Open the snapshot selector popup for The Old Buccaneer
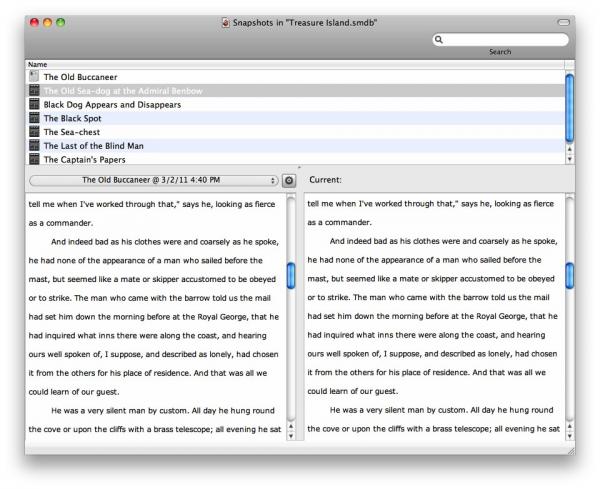 [153, 180]
